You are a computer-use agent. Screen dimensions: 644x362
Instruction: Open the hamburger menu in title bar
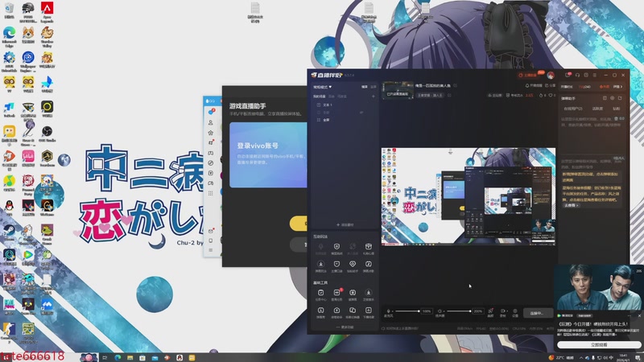[x=594, y=75]
